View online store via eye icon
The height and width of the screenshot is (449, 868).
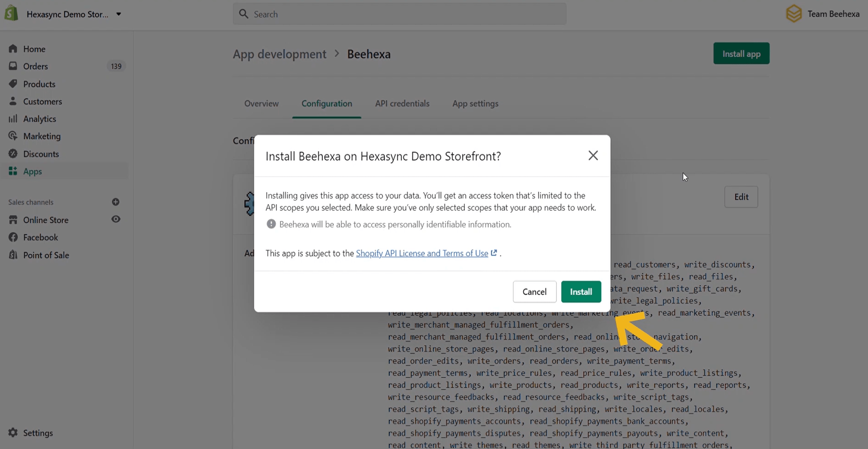point(116,219)
